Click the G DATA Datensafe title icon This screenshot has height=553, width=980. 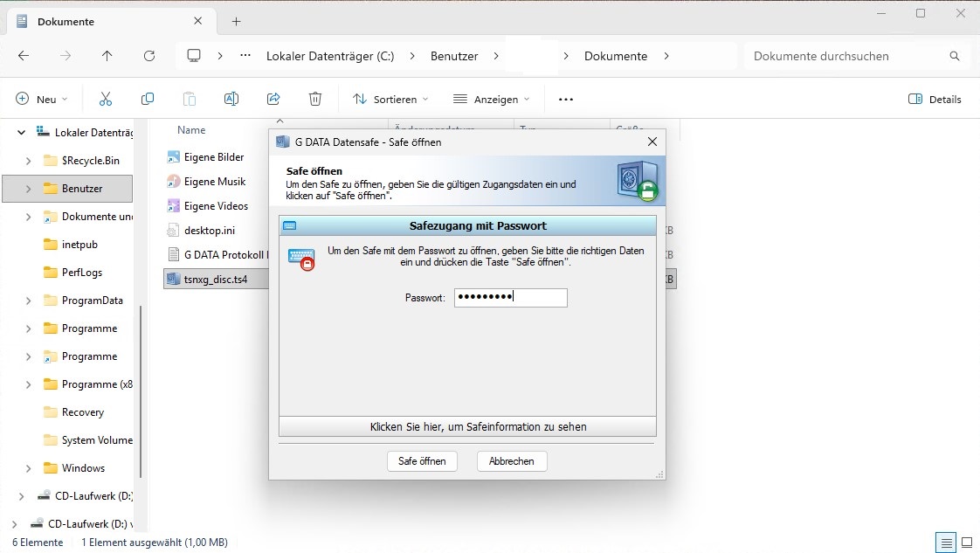[x=282, y=142]
